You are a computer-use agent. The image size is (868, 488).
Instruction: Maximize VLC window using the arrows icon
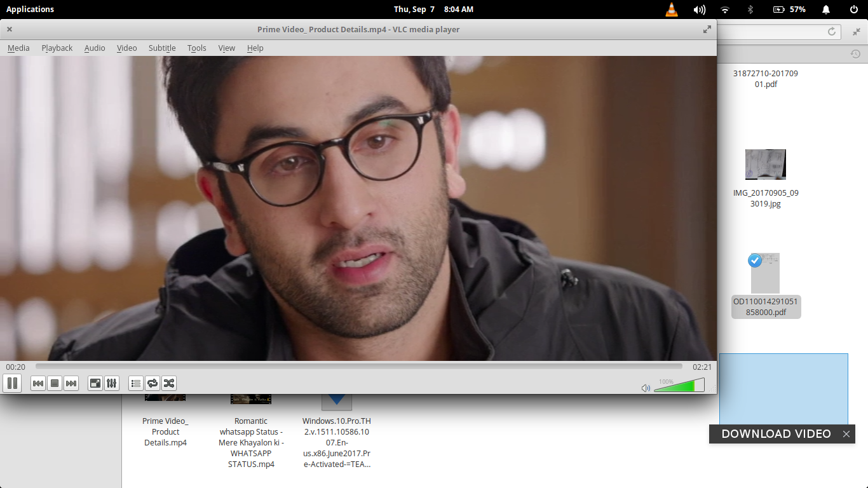(x=707, y=29)
